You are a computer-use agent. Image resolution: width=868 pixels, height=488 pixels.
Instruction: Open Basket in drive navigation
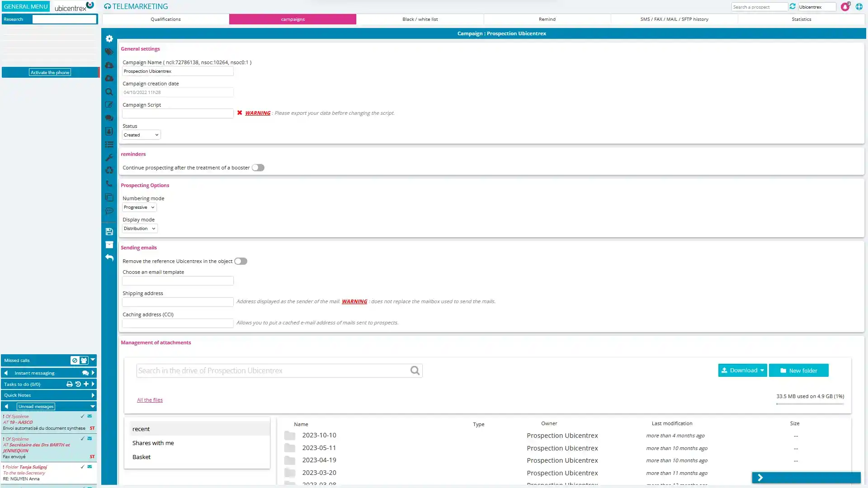(x=142, y=457)
